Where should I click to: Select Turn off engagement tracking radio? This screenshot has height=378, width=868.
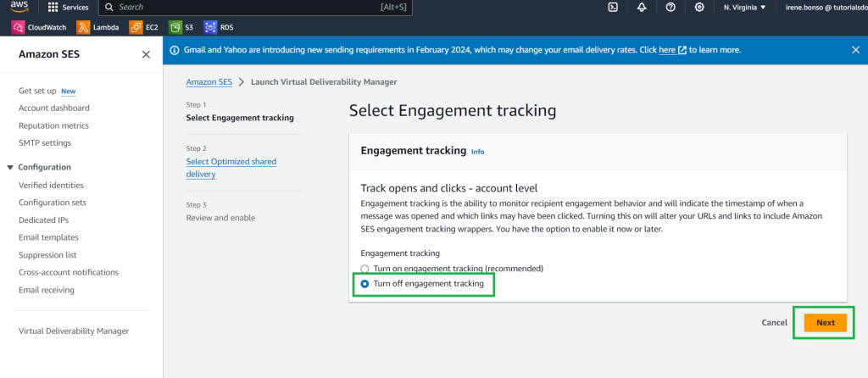coord(364,284)
